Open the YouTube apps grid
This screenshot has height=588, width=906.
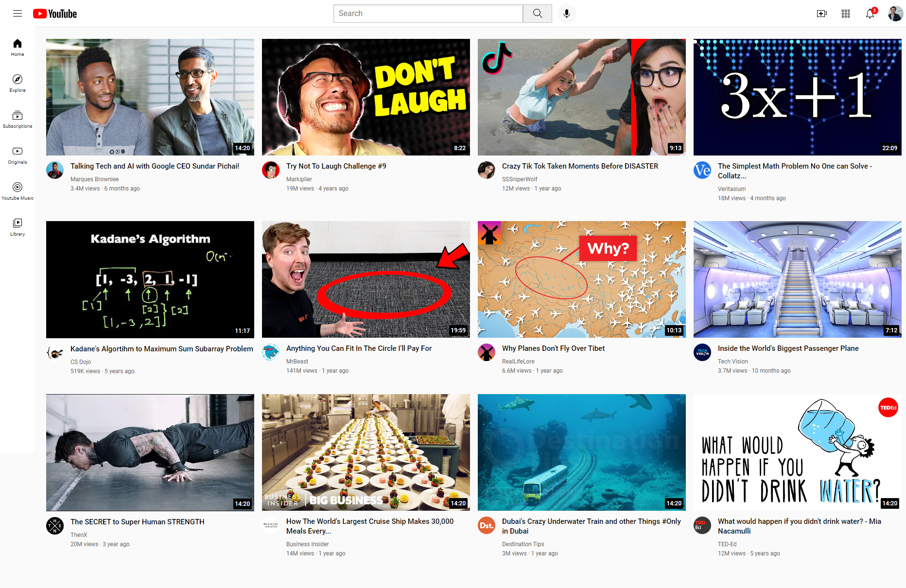tap(846, 14)
